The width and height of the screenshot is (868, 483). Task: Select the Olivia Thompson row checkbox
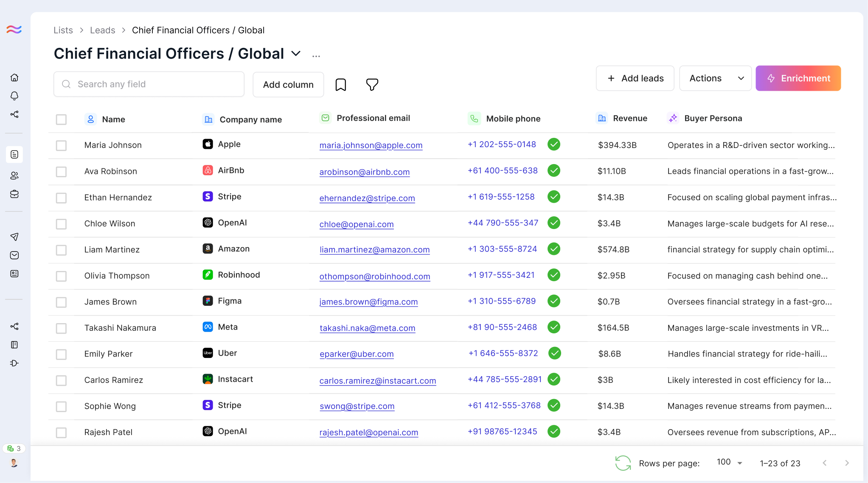(61, 276)
